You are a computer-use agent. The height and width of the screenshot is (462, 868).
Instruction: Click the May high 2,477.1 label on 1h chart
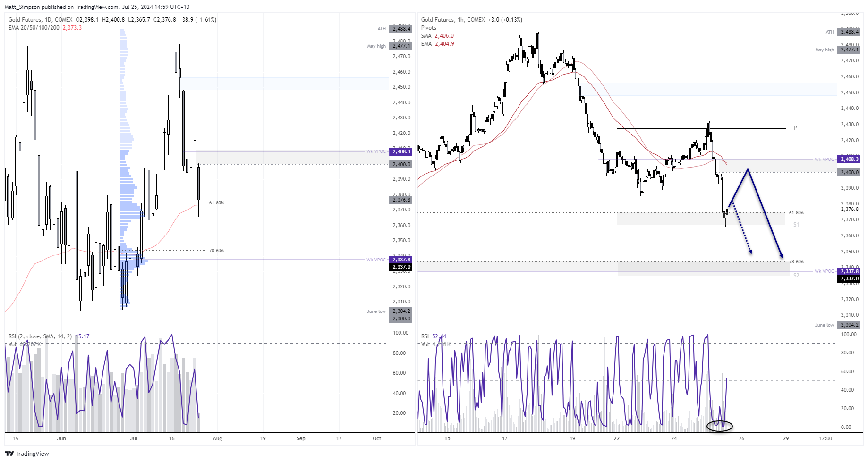849,50
